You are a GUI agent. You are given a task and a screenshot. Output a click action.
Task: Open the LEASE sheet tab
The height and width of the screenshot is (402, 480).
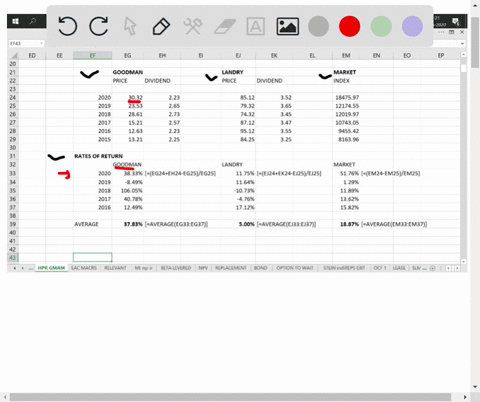pyautogui.click(x=399, y=268)
